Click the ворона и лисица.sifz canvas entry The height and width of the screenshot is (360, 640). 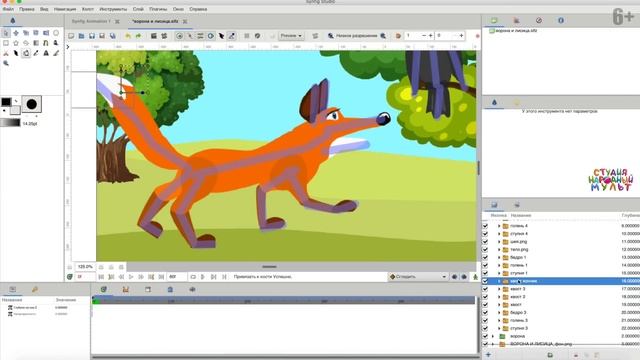click(516, 31)
